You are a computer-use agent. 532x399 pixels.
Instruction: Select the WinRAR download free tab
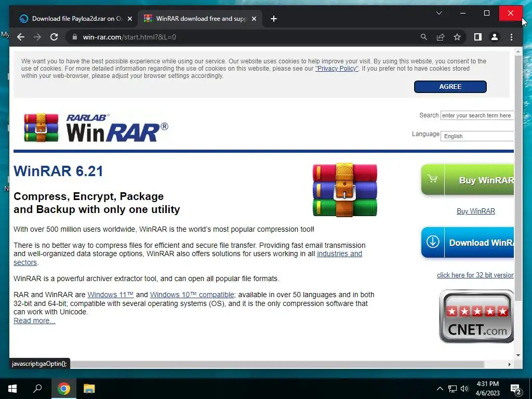[200, 19]
